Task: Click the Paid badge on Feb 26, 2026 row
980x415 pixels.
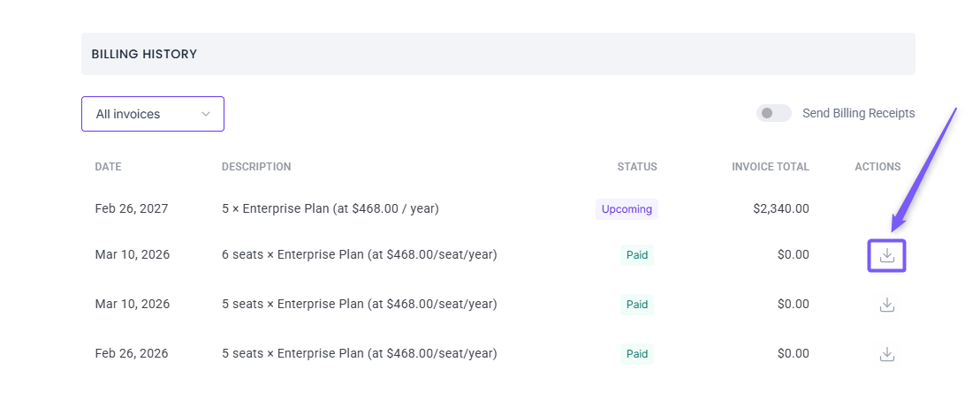Action: [637, 354]
